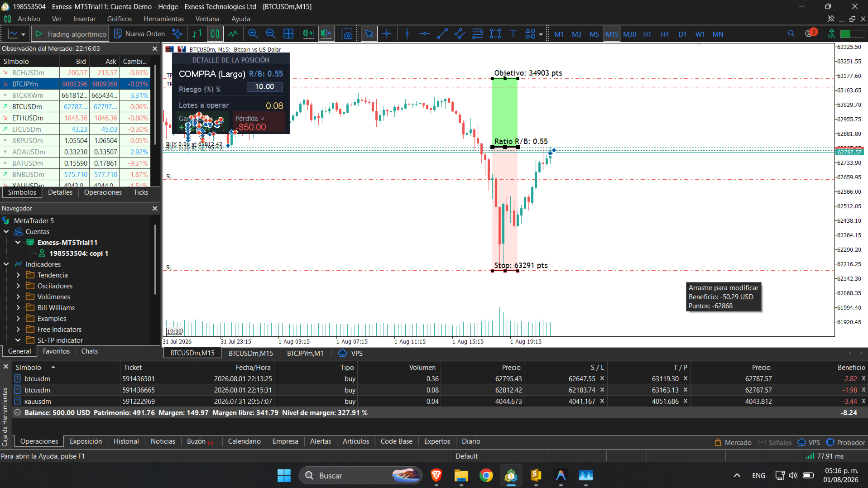This screenshot has height=488, width=868.
Task: Select the trendline drawing tool
Action: tap(442, 34)
